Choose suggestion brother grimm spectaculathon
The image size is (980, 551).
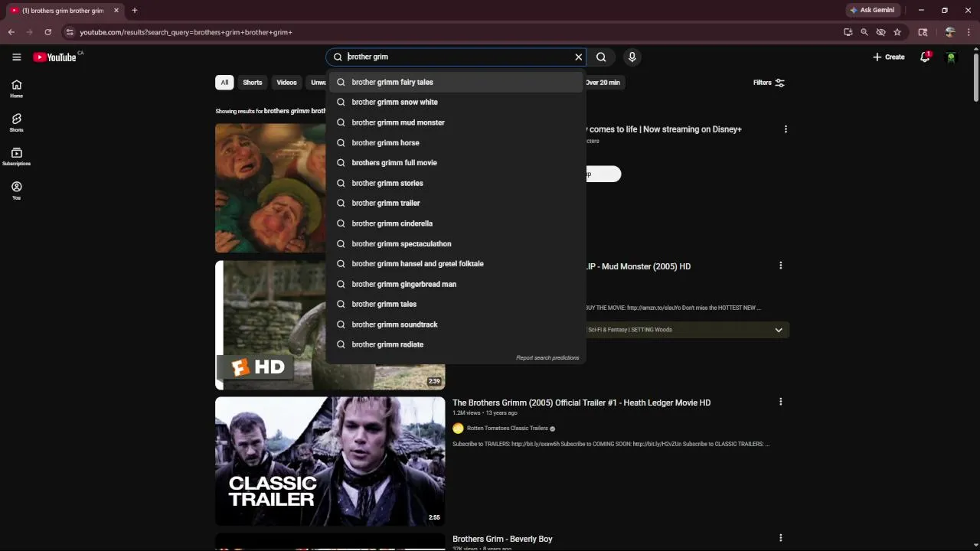[x=456, y=243]
